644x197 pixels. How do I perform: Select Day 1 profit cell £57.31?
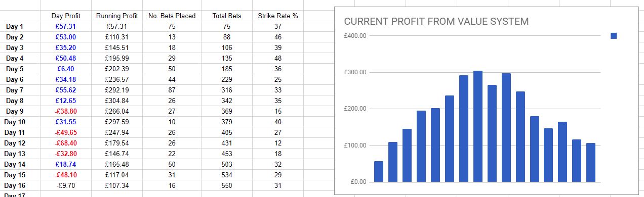point(66,26)
